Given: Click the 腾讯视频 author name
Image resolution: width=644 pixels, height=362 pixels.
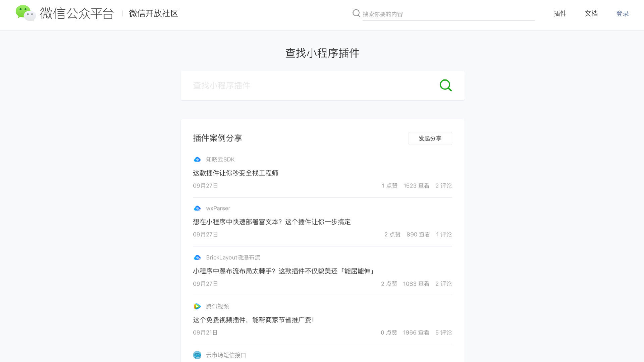Looking at the screenshot, I should click(217, 306).
